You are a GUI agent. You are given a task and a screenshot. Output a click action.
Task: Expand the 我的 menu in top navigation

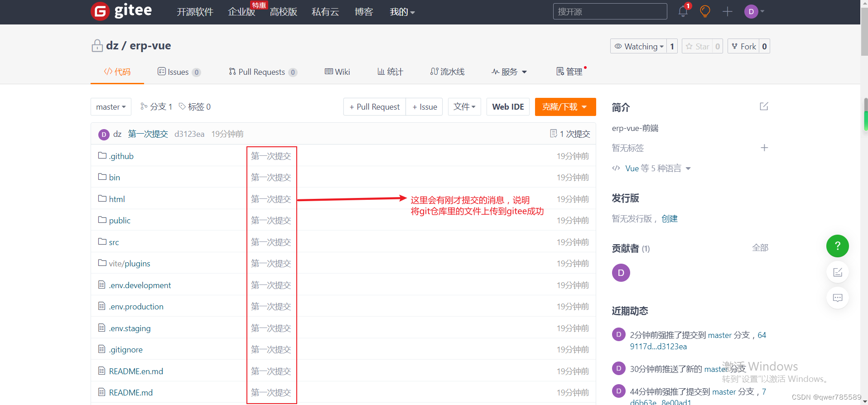click(x=402, y=12)
